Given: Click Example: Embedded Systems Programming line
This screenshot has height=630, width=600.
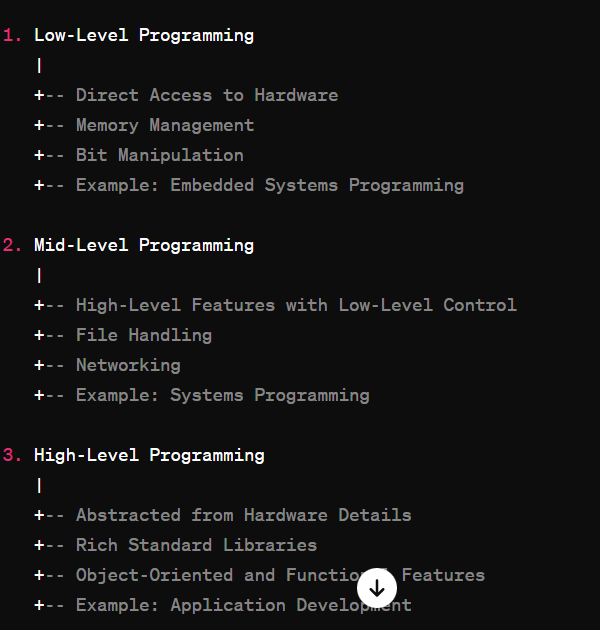Looking at the screenshot, I should pyautogui.click(x=270, y=186).
